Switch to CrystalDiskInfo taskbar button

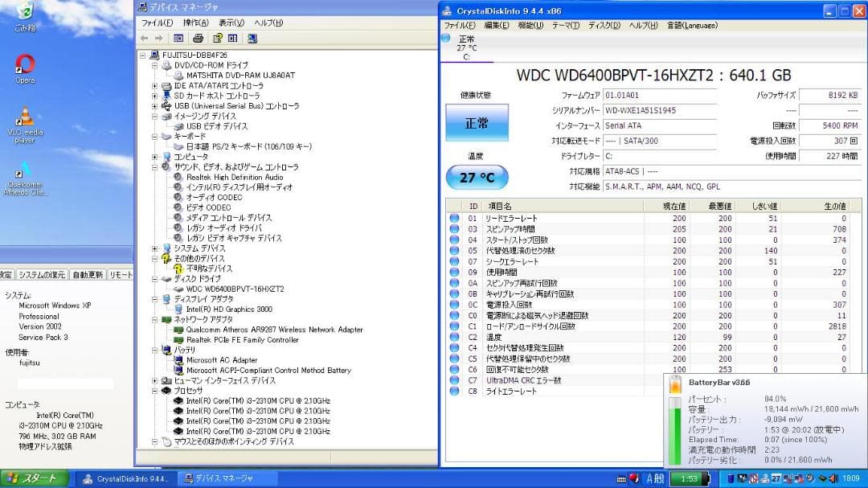click(x=129, y=478)
